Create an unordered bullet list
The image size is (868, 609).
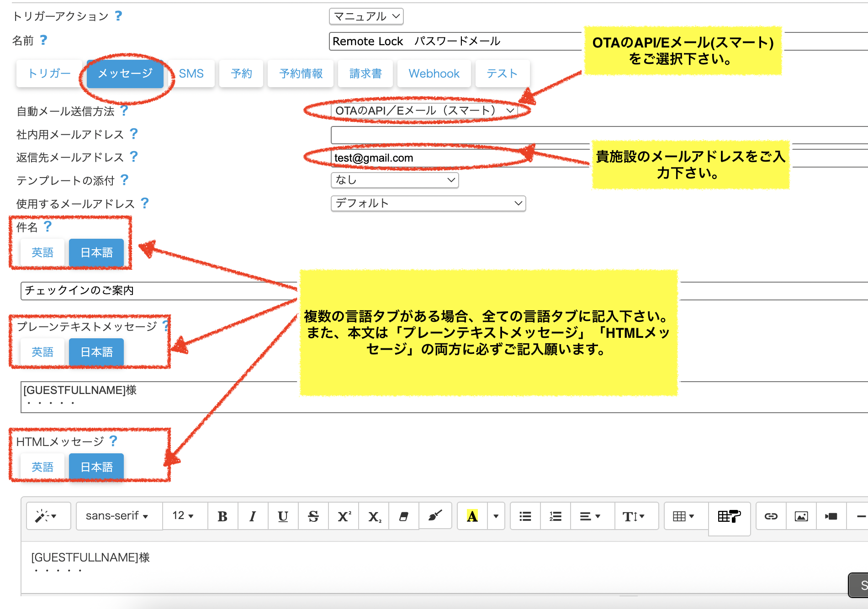pos(525,516)
